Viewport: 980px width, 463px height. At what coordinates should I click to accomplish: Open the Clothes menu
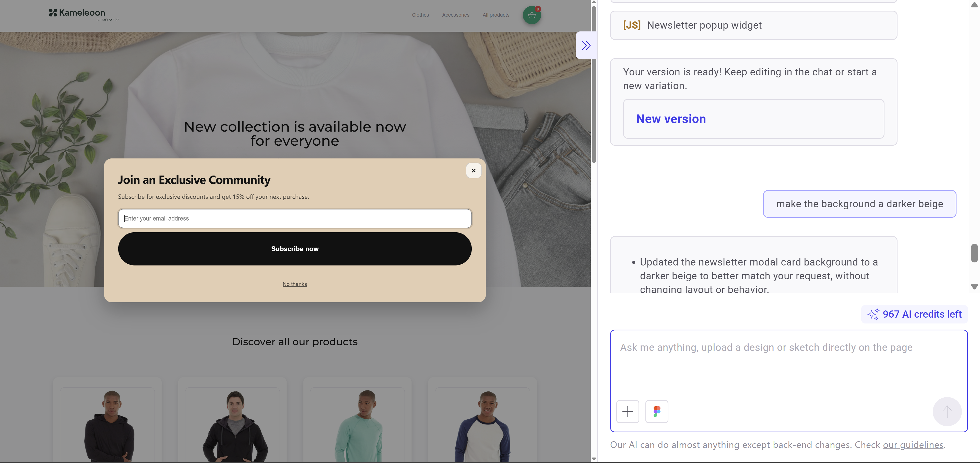pos(420,15)
